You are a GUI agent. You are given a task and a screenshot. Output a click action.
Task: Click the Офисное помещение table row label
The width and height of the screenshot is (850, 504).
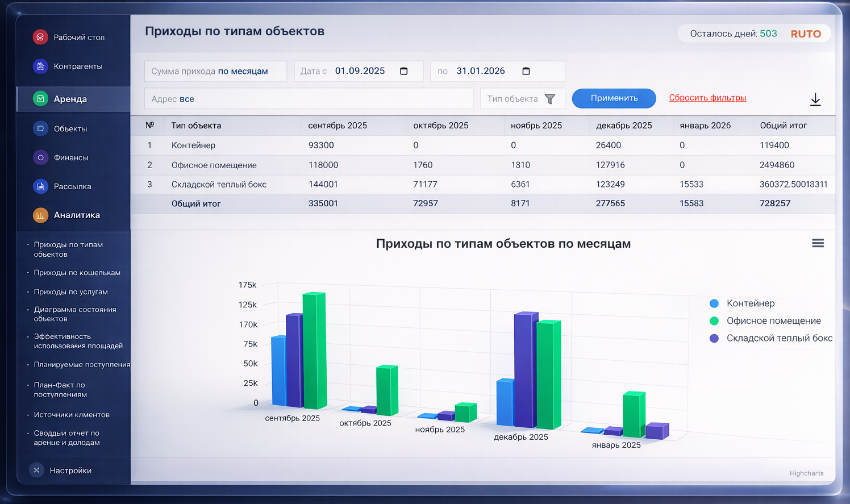coord(214,165)
